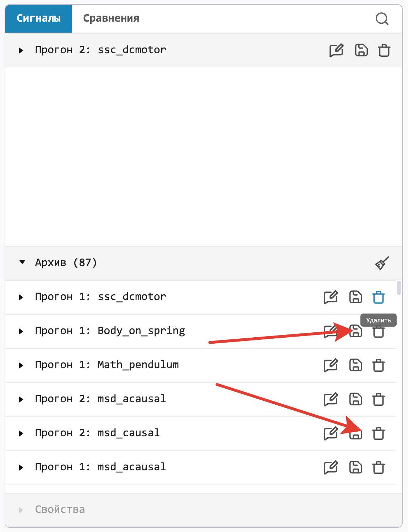
Task: Expand archived Прогон 1: ssc_dcmotor
Action: pyautogui.click(x=21, y=297)
